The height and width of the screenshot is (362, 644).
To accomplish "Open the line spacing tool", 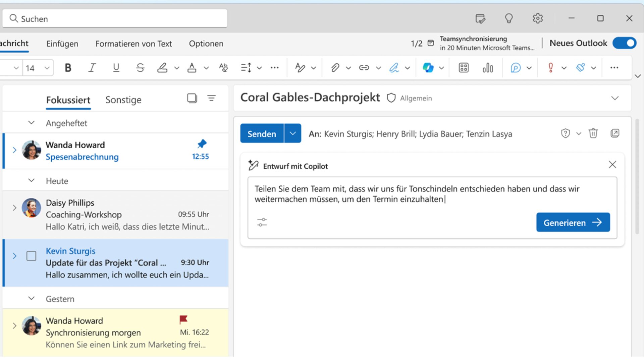I will (246, 68).
